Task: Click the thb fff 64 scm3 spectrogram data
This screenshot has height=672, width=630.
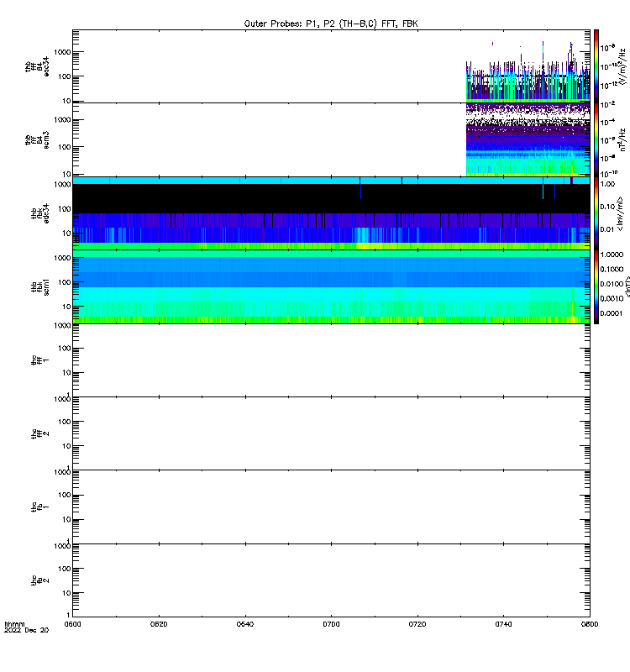Action: coord(528,139)
